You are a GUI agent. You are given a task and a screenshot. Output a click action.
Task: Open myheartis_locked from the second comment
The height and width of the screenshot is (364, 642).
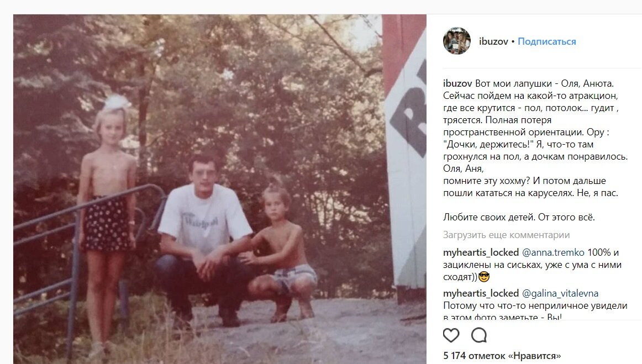pos(481,293)
